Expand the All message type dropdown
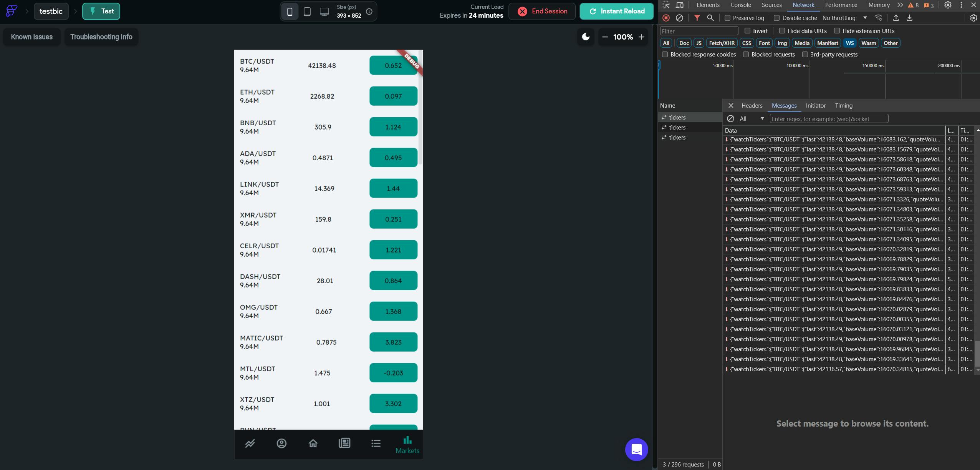Screen dimensions: 980x470 click(752, 119)
